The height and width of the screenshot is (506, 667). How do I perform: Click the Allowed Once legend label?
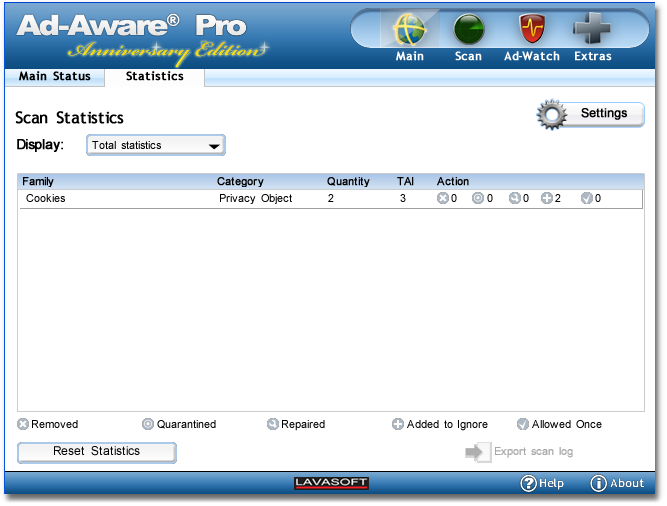(567, 424)
